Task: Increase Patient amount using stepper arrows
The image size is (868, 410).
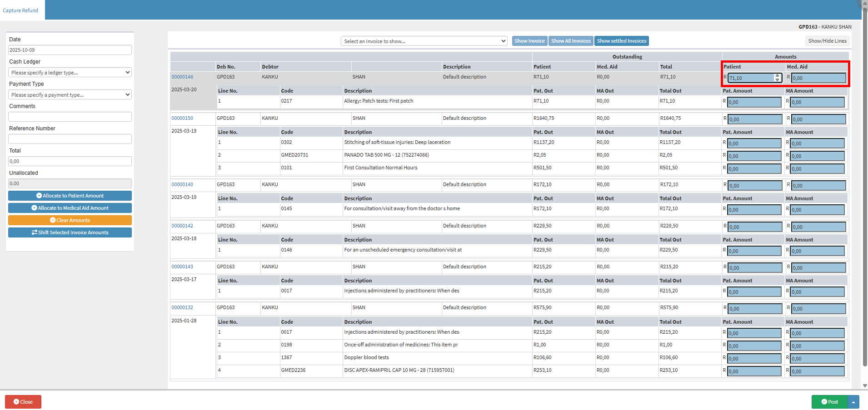Action: pos(778,76)
